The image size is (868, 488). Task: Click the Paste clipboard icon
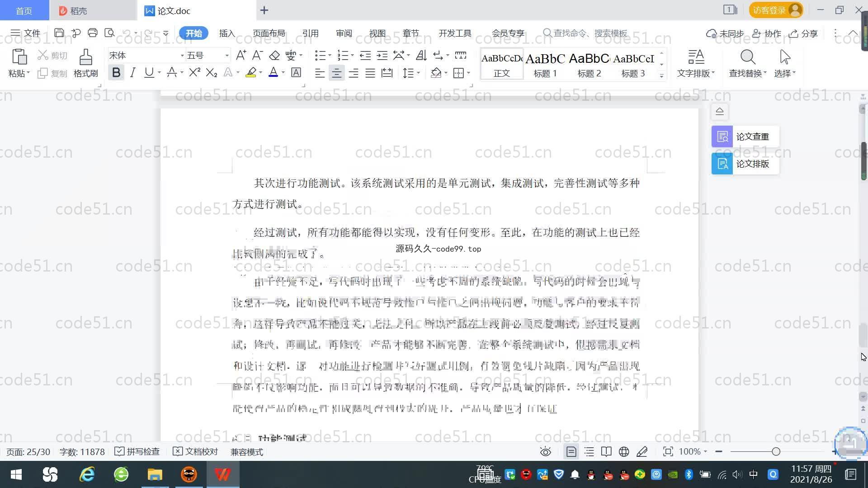pyautogui.click(x=19, y=57)
